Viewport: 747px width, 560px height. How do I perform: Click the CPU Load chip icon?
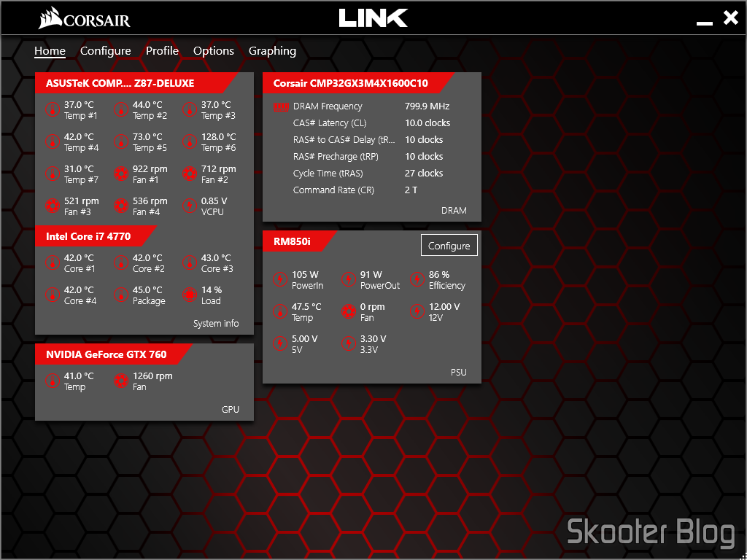coord(190,295)
